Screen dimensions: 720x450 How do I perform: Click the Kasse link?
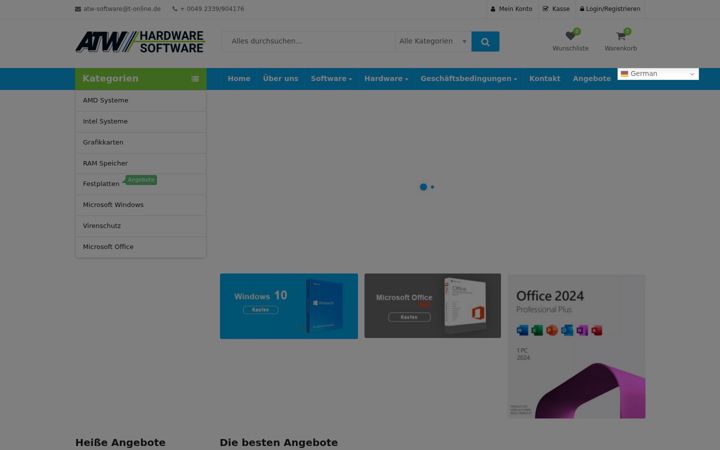click(x=561, y=9)
